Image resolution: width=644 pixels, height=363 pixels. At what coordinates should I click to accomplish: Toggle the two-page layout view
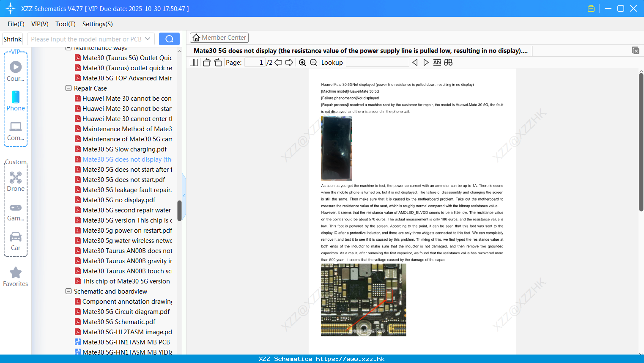[x=194, y=62]
